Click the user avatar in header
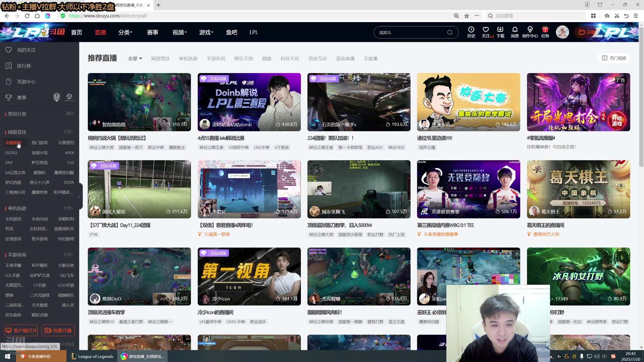The width and height of the screenshot is (644, 362). [562, 32]
